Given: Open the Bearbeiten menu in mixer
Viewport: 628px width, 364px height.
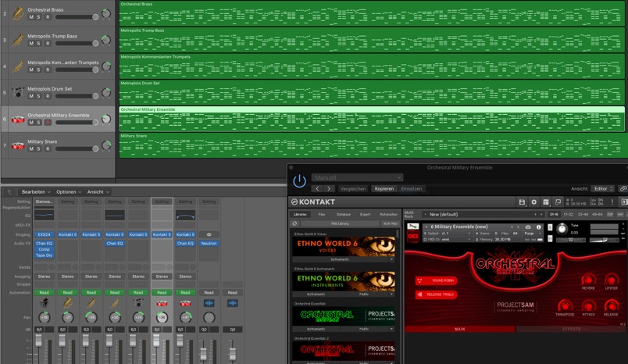Looking at the screenshot, I should pyautogui.click(x=36, y=192).
